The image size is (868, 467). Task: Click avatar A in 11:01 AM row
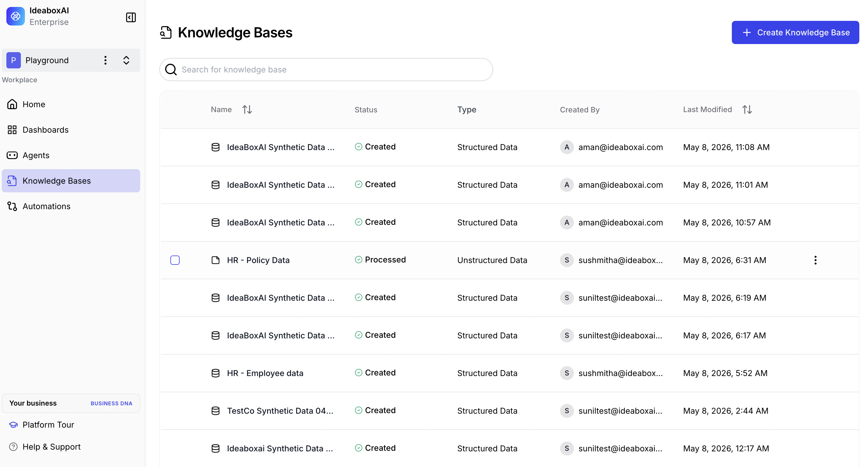[x=567, y=185]
